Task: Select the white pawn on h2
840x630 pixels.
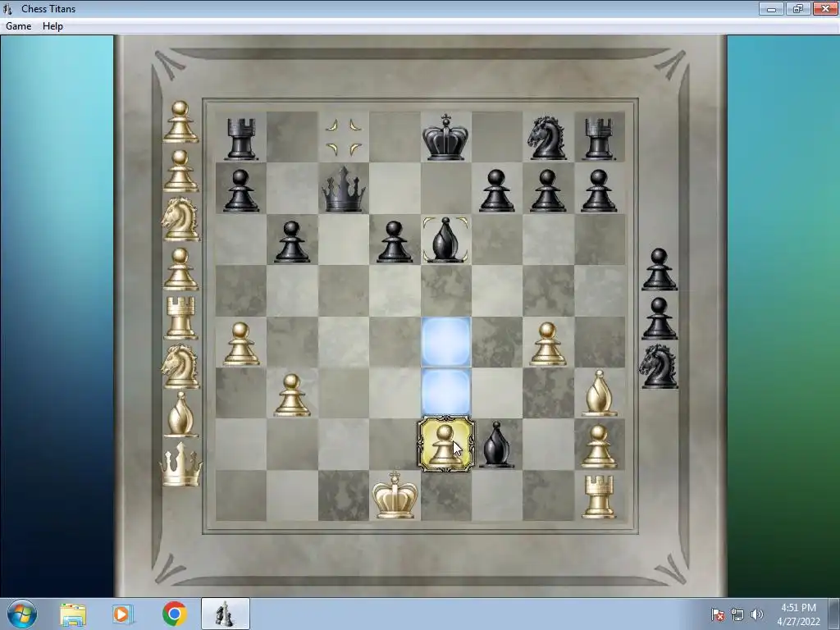Action: [599, 445]
